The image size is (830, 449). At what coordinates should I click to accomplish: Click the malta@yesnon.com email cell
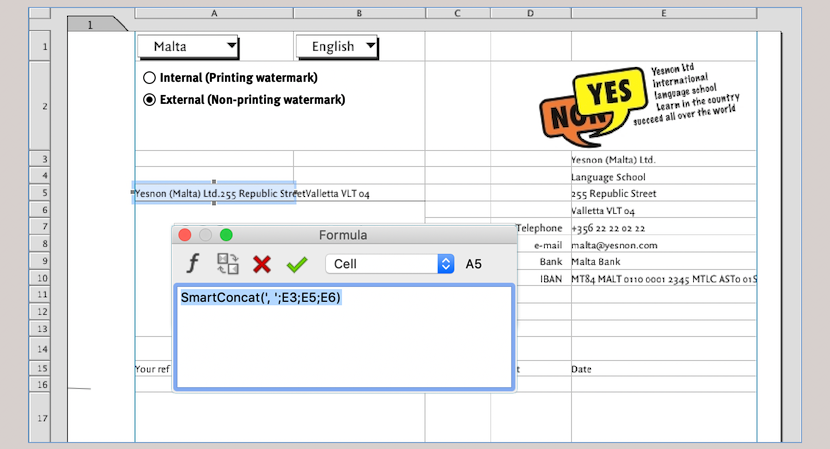click(x=614, y=244)
